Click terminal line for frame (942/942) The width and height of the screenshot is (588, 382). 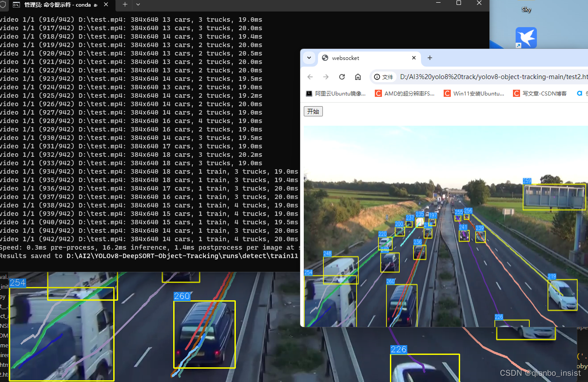click(x=149, y=239)
